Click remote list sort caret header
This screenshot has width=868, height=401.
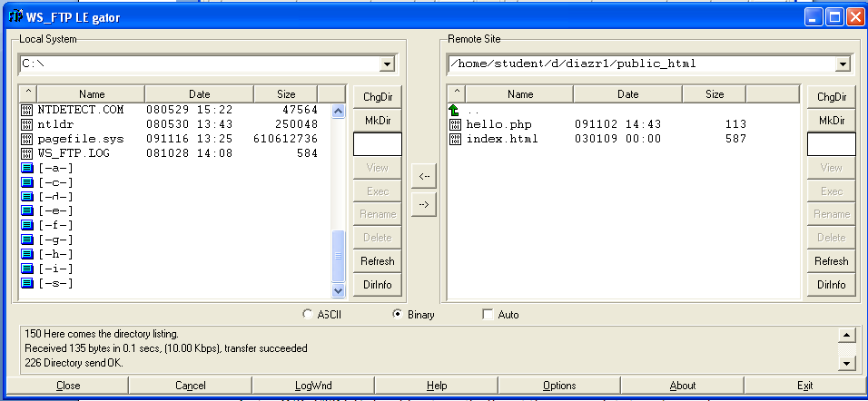pos(456,93)
